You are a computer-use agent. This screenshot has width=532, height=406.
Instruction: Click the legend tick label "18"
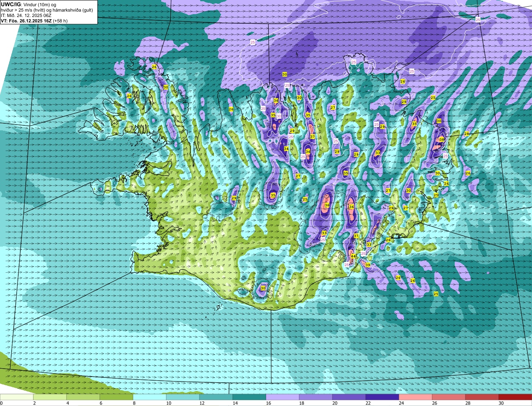click(302, 403)
